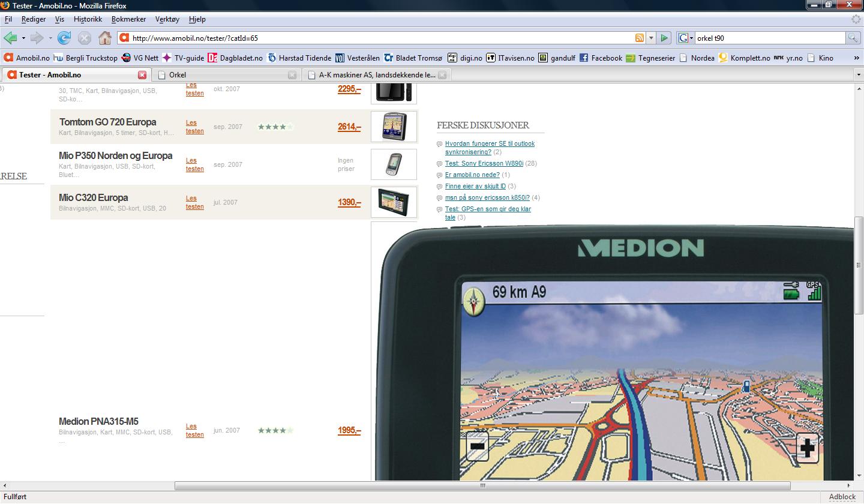Image resolution: width=864 pixels, height=504 pixels.
Task: Open the Amobil.no bookmark
Action: pyautogui.click(x=27, y=58)
